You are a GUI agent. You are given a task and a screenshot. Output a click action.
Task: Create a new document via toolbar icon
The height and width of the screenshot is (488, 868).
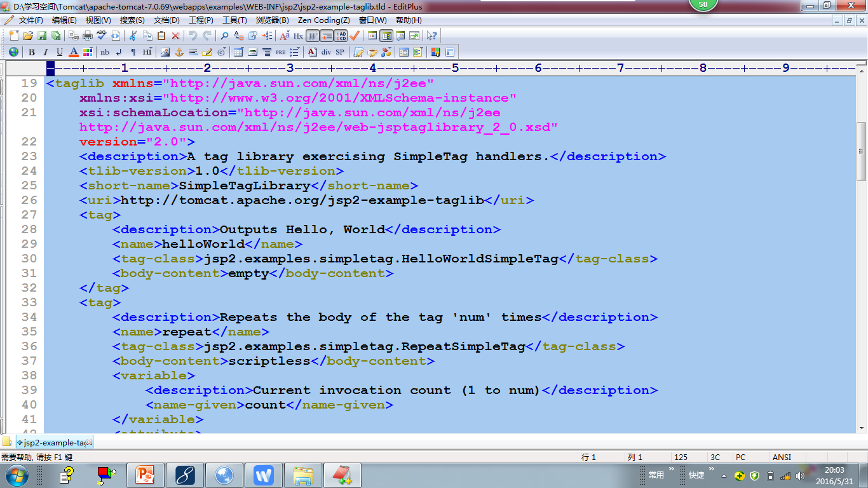click(14, 36)
